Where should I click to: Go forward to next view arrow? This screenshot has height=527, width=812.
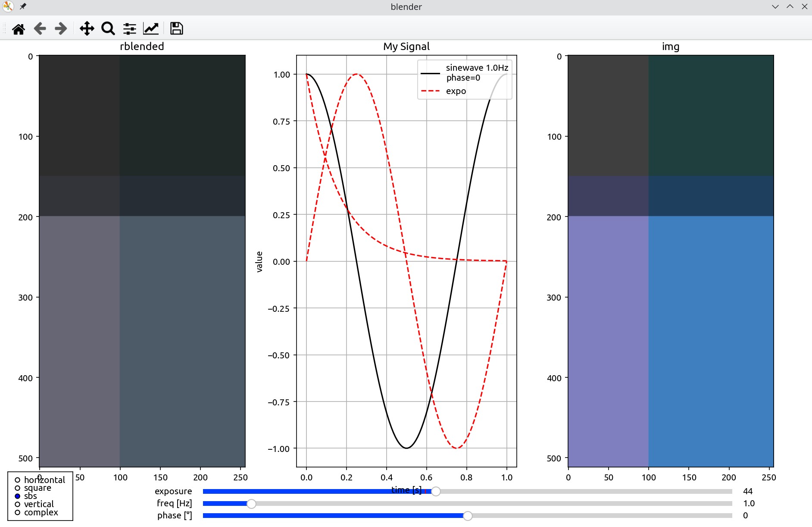[61, 29]
